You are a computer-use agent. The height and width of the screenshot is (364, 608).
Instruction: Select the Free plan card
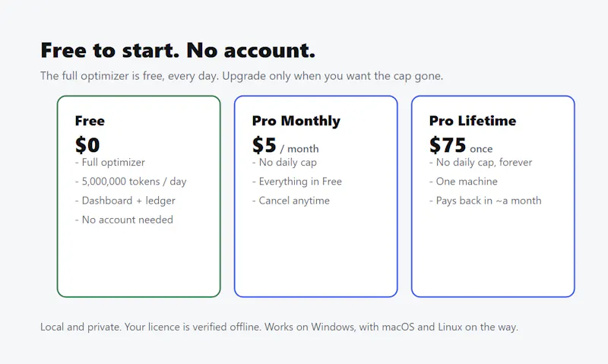click(139, 197)
